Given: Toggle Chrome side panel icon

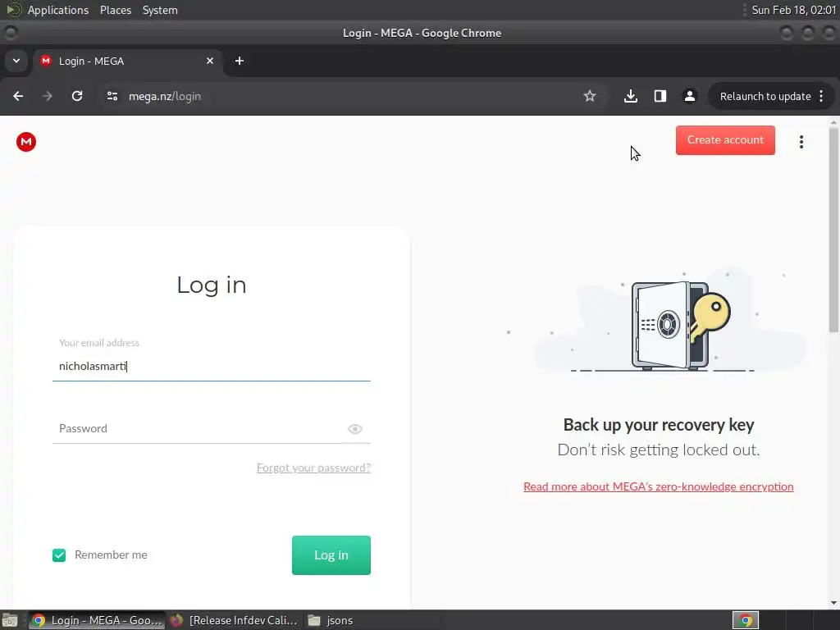Looking at the screenshot, I should pos(660,96).
